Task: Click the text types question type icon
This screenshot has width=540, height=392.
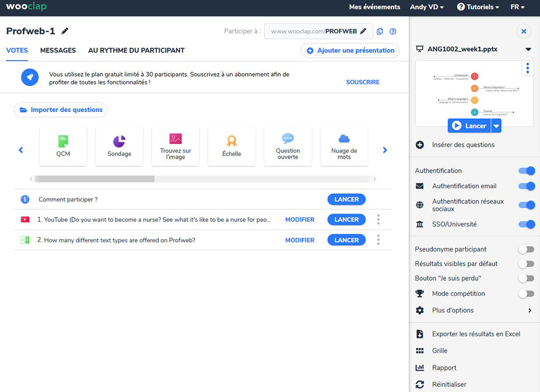Action: point(25,240)
